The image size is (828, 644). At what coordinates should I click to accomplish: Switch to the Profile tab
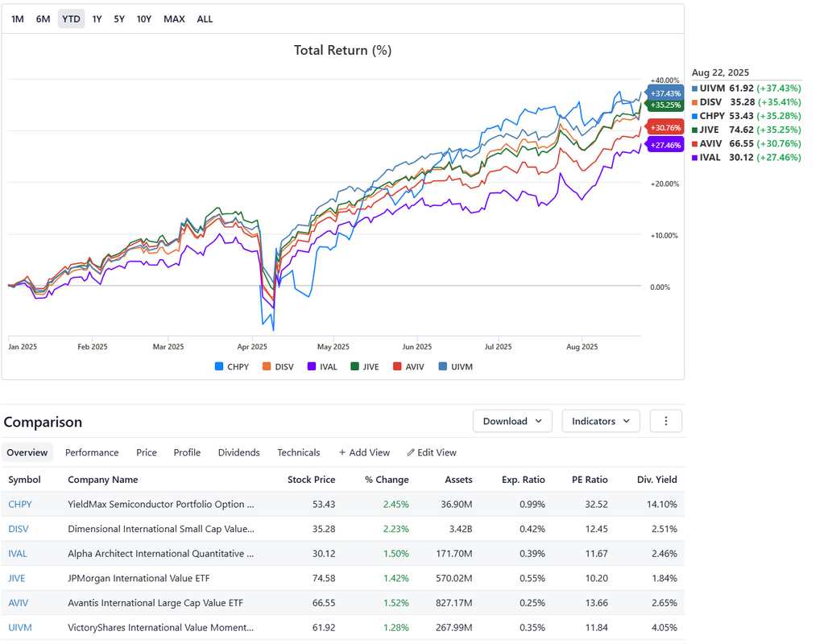pyautogui.click(x=187, y=452)
